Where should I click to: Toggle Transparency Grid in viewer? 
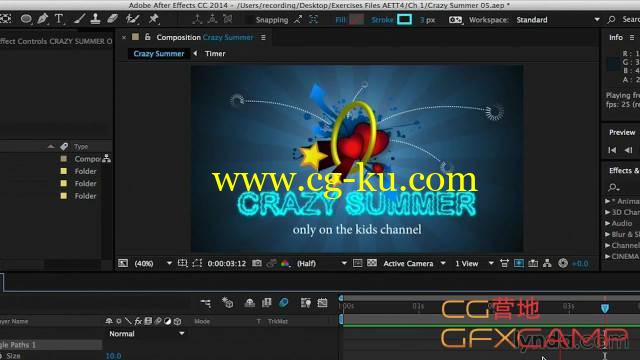pos(372,263)
